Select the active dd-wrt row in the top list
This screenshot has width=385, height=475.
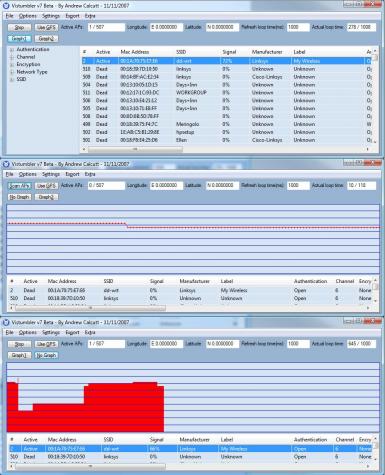[x=223, y=61]
